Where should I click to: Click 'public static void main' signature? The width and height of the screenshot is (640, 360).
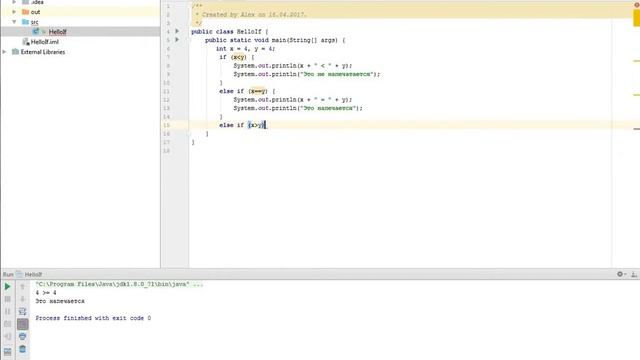coord(244,40)
